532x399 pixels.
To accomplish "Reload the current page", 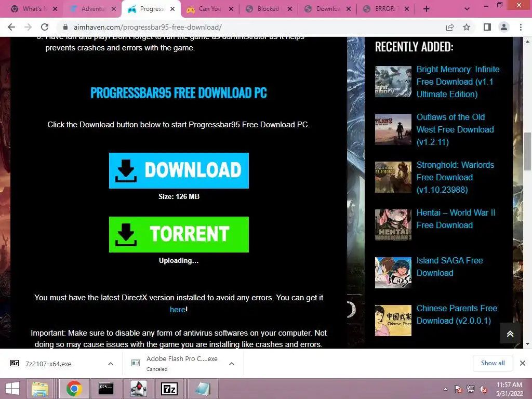I will point(45,27).
